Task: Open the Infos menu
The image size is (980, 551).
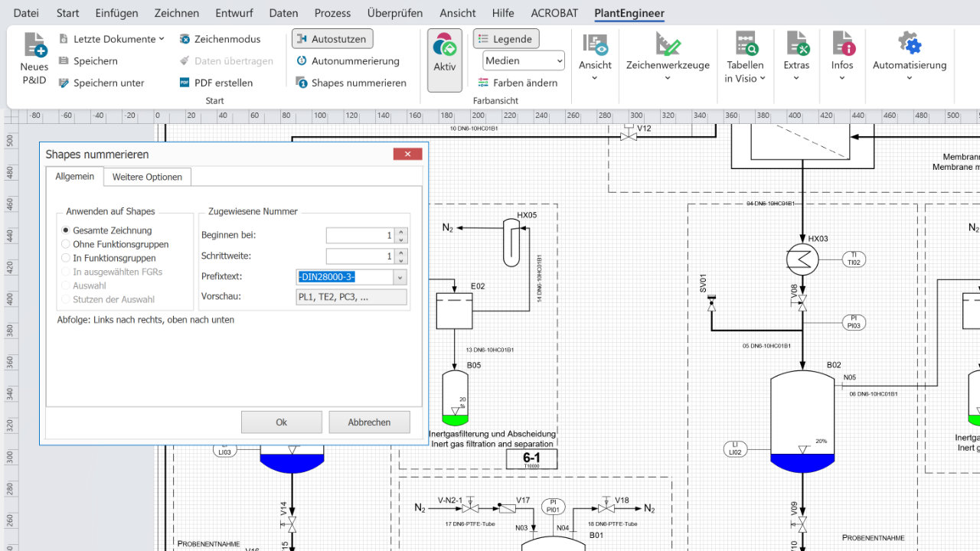Action: point(842,58)
